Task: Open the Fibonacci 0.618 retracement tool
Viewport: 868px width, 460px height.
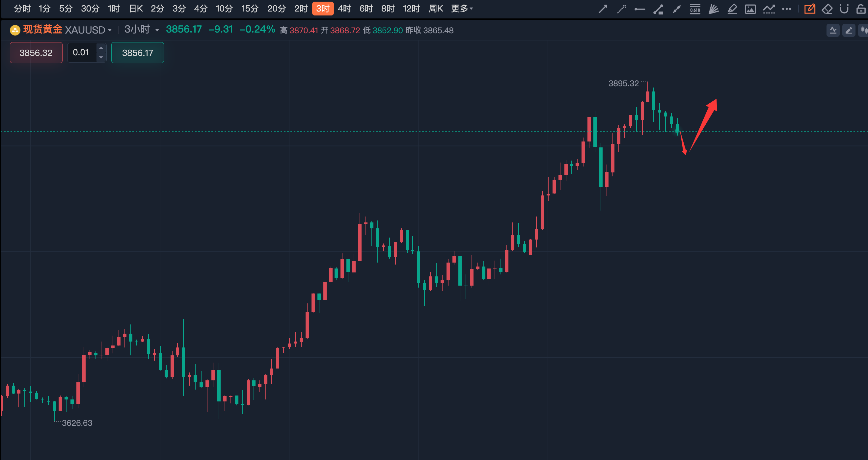Action: [695, 9]
